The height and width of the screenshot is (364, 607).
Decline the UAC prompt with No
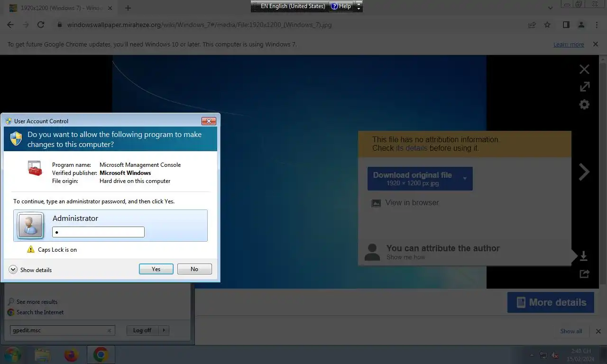pyautogui.click(x=194, y=269)
